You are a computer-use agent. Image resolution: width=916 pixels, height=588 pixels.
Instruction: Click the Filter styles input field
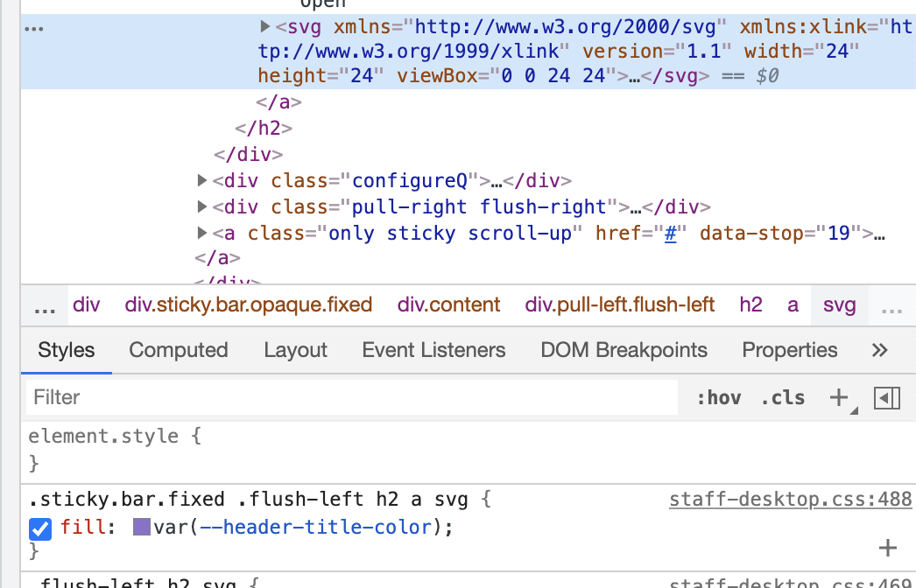350,398
